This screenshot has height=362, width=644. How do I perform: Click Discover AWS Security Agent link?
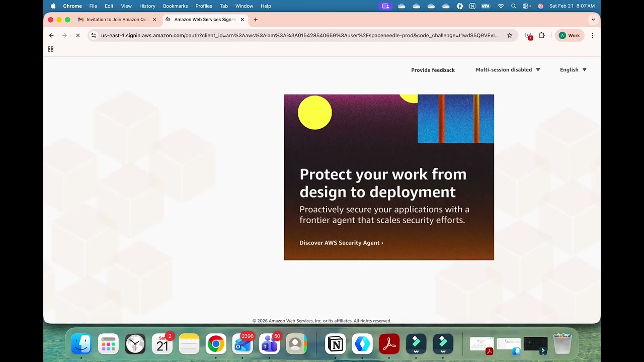tap(341, 243)
